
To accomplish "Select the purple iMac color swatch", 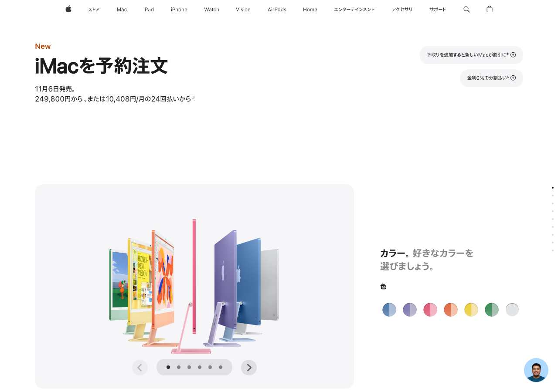I will pos(410,310).
